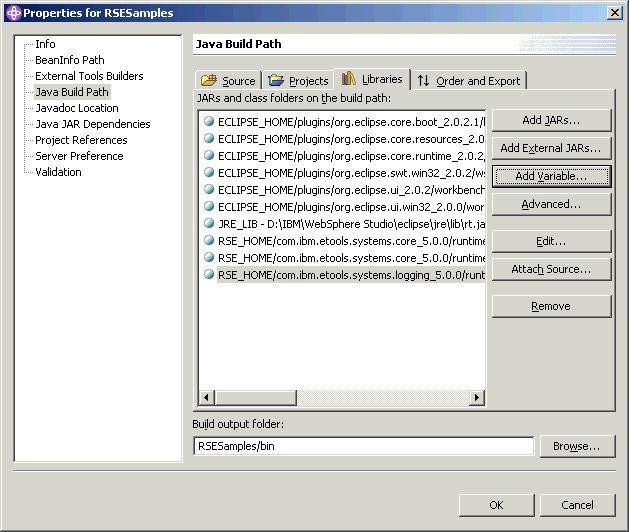629x532 pixels.
Task: Select Java JAR Dependencies in properties tree
Action: [x=92, y=124]
